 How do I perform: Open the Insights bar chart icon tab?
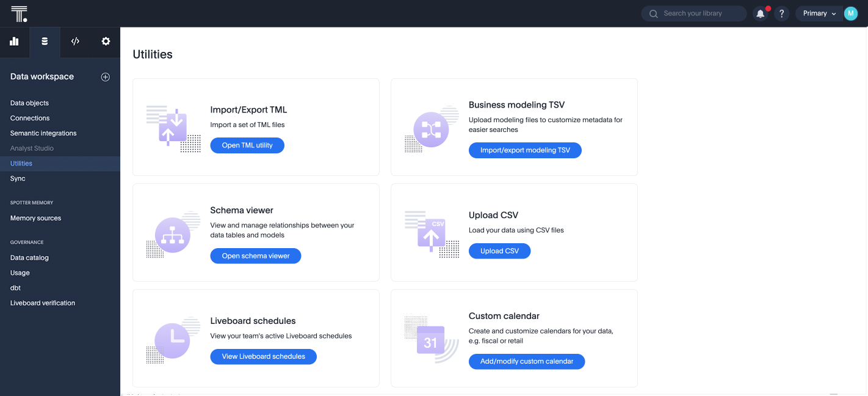(x=14, y=42)
